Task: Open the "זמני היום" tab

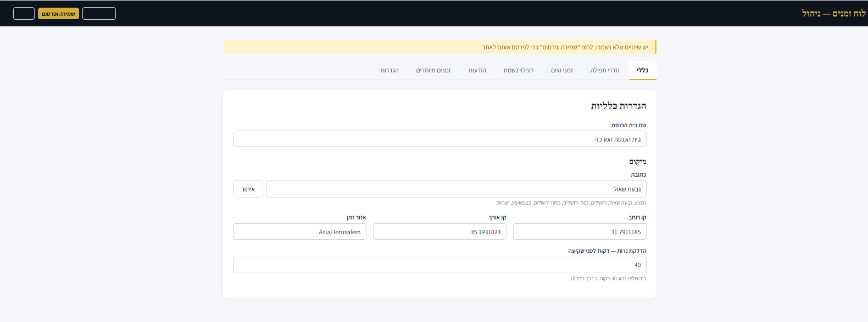Action: click(561, 70)
